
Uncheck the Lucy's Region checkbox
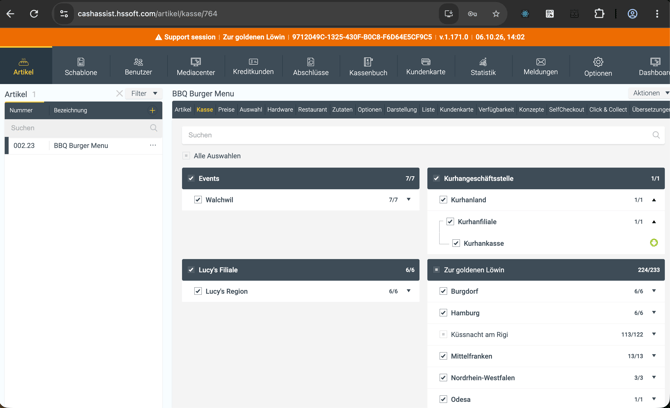pyautogui.click(x=198, y=291)
